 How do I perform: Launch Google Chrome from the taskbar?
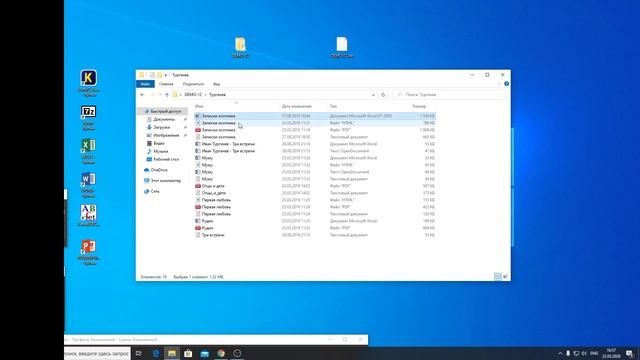[221, 353]
